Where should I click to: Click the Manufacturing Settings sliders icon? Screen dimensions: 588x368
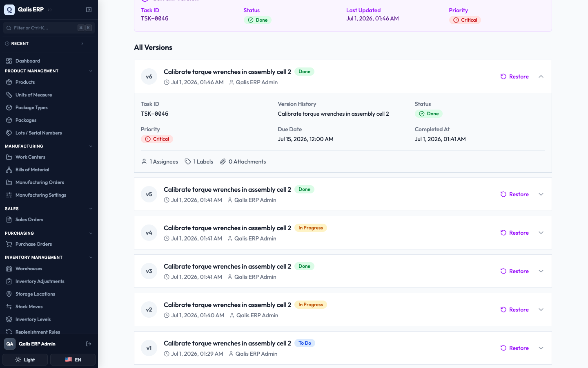(x=9, y=195)
